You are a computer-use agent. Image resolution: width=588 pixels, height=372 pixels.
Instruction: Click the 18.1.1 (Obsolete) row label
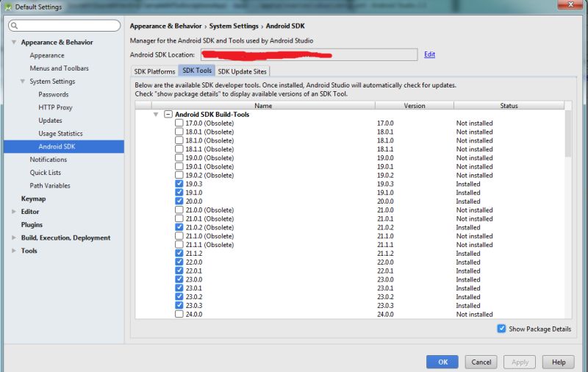209,149
